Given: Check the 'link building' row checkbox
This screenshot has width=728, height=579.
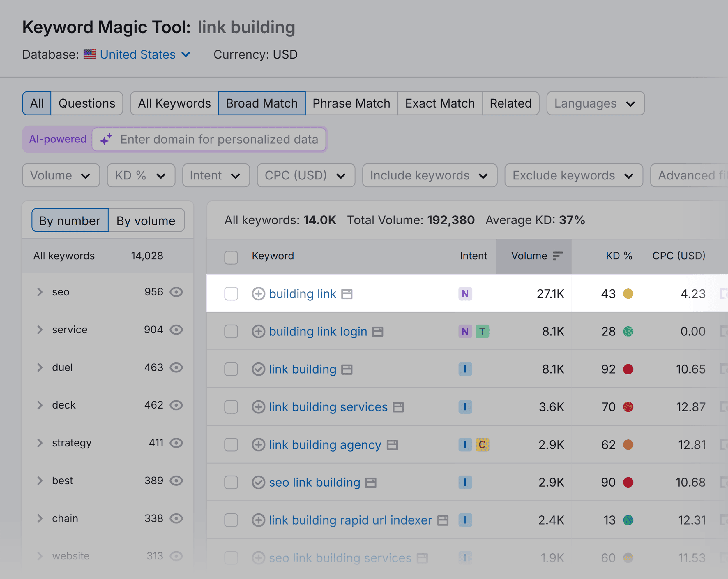Looking at the screenshot, I should pos(231,369).
